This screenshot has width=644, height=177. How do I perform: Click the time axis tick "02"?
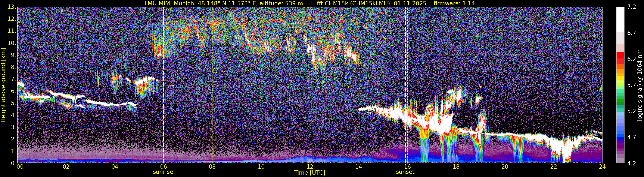tap(66, 167)
